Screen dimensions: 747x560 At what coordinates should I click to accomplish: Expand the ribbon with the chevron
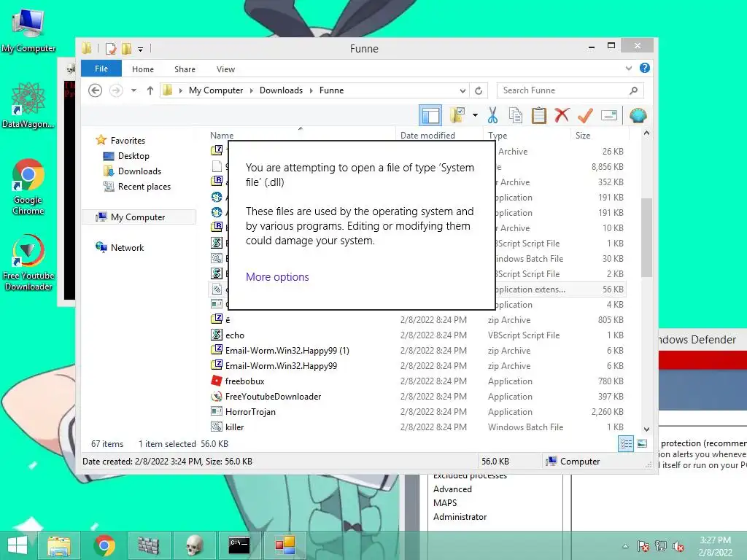629,68
